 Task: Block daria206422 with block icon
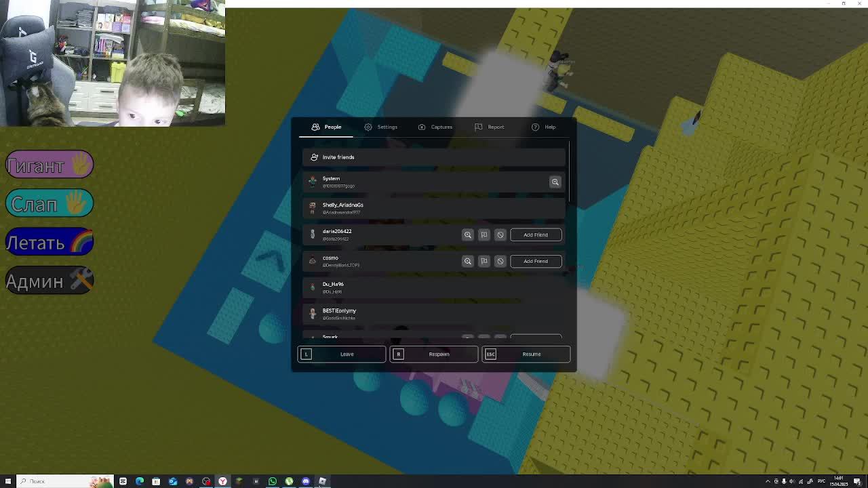500,235
